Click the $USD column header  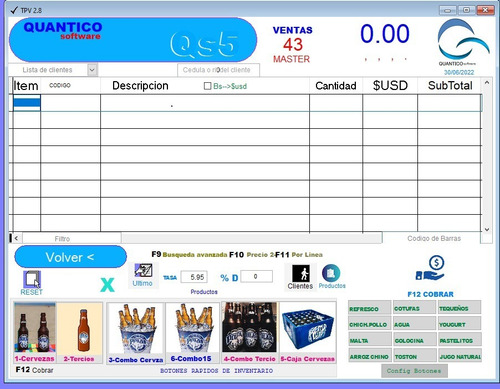(x=390, y=86)
